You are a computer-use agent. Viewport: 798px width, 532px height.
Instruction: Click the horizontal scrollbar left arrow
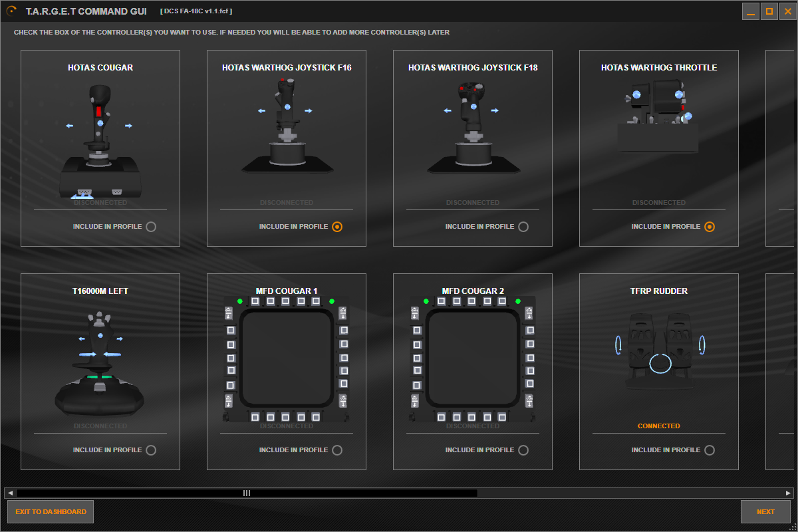point(10,493)
